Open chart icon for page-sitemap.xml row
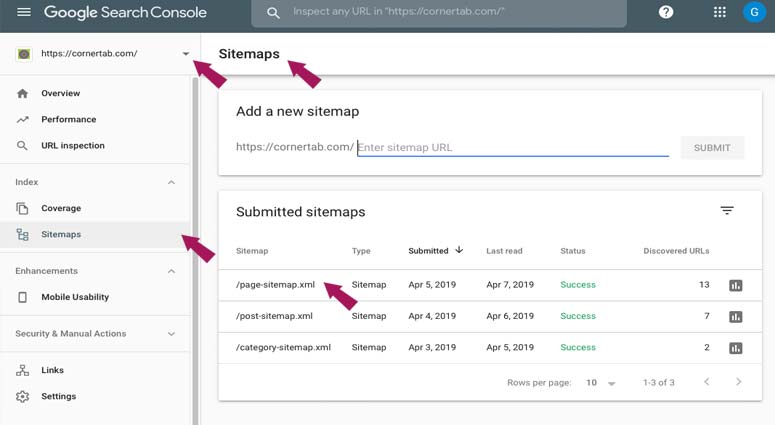Viewport: 775px width, 425px height. click(x=736, y=285)
